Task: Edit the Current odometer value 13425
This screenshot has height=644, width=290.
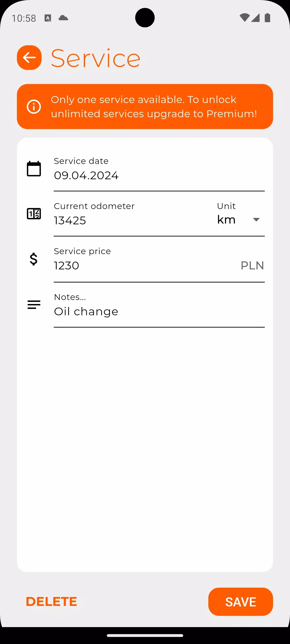Action: 132,221
